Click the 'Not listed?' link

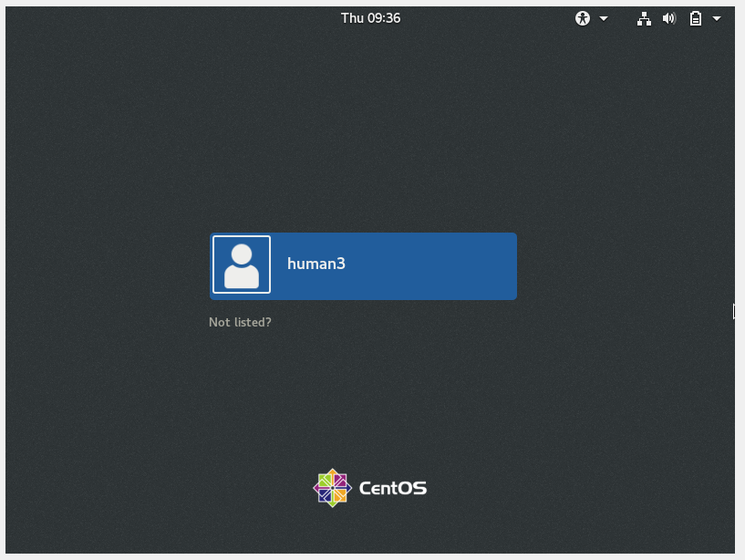coord(240,322)
